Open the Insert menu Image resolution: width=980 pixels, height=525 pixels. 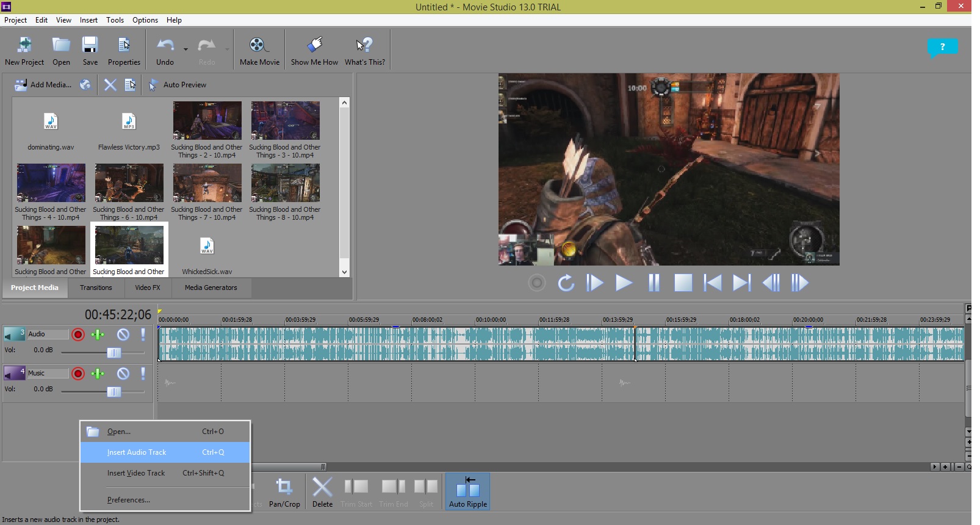[x=88, y=20]
